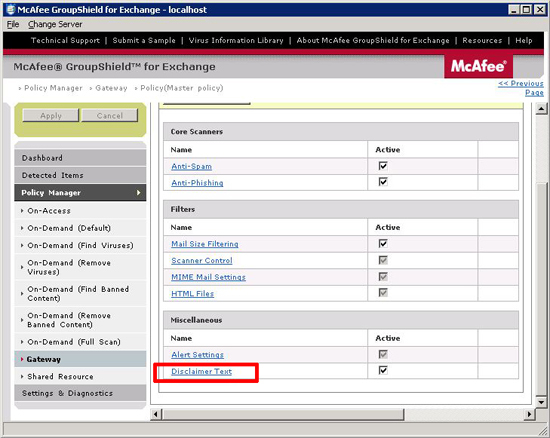Open the MIME Mail Settings link
550x438 pixels.
coord(208,277)
